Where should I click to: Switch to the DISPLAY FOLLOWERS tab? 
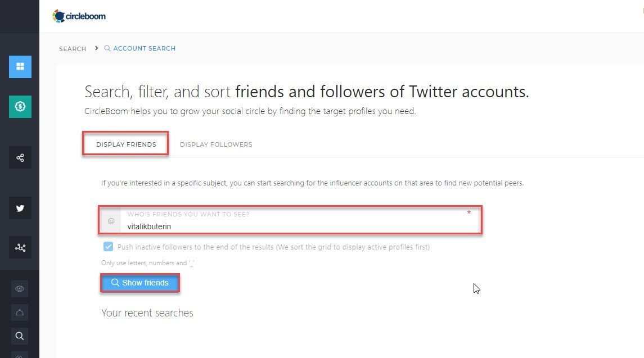point(216,144)
